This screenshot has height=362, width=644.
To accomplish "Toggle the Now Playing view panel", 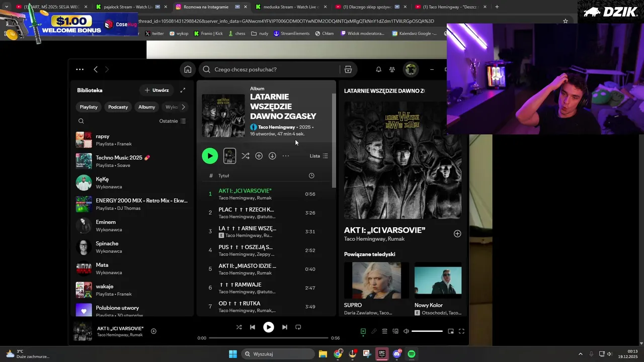I will coord(363,331).
